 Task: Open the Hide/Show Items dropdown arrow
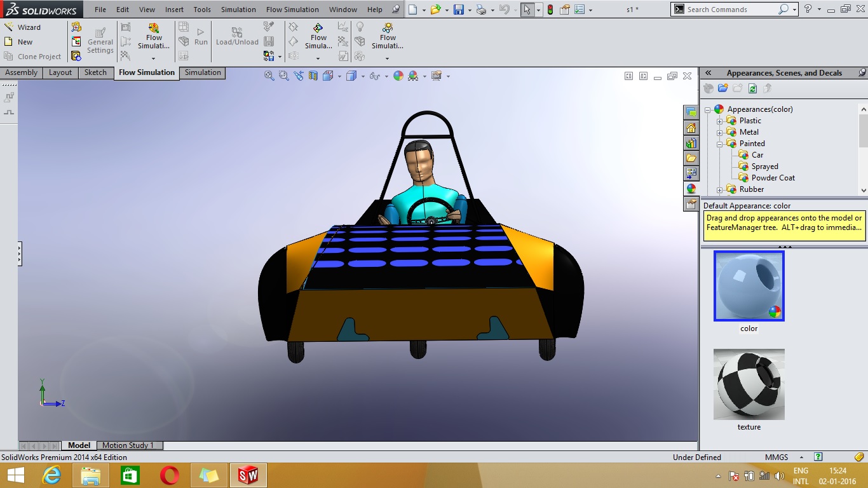click(x=386, y=76)
